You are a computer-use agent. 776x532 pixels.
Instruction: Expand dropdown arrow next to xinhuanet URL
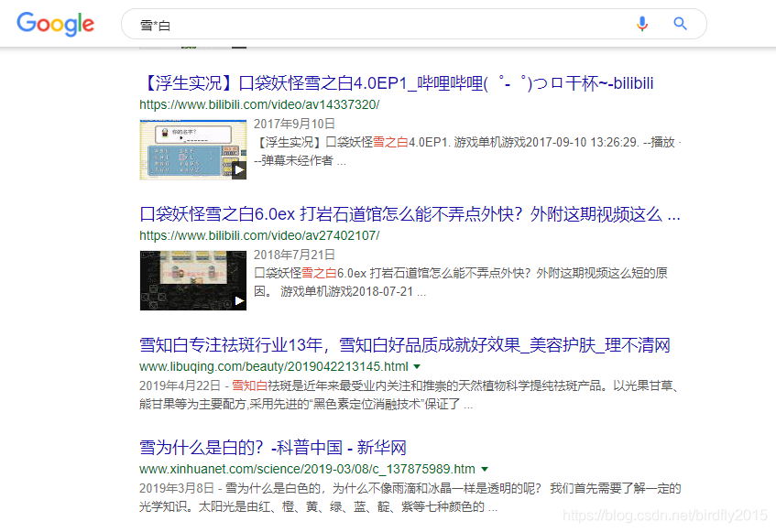click(485, 469)
